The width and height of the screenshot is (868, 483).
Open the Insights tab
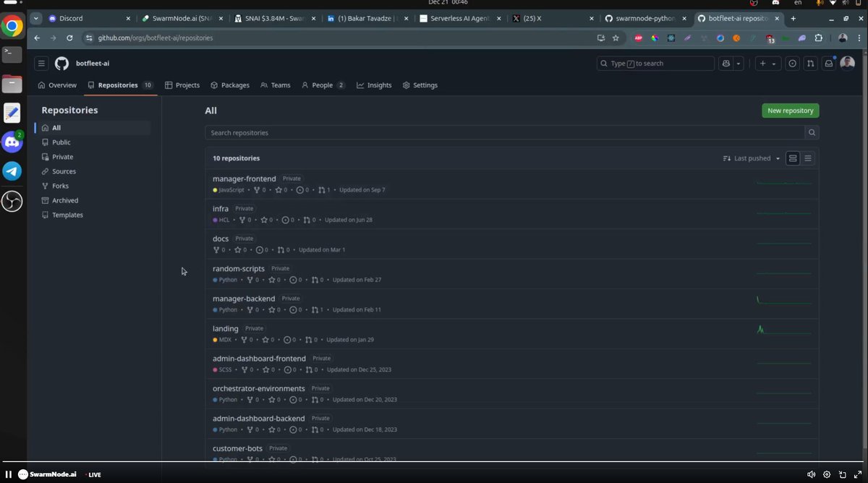coord(374,85)
